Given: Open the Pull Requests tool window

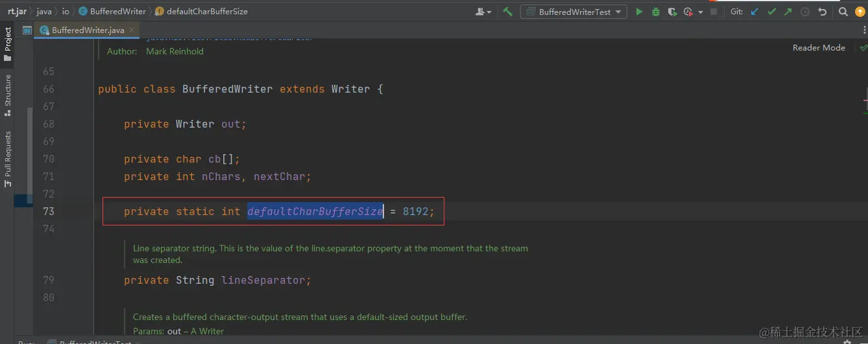Looking at the screenshot, I should point(7,159).
